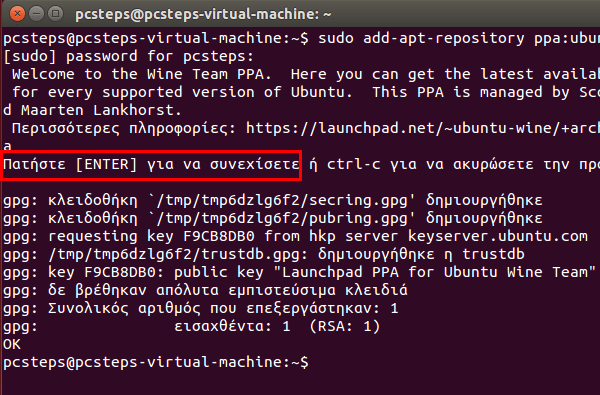600x395 pixels.
Task: Close the terminal window with the orange X
Action: 17,14
